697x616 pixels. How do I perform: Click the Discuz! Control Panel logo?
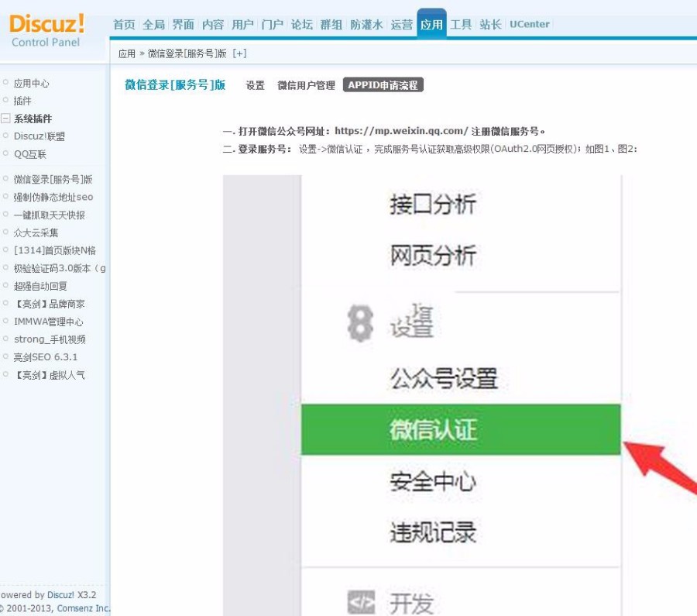pos(46,30)
